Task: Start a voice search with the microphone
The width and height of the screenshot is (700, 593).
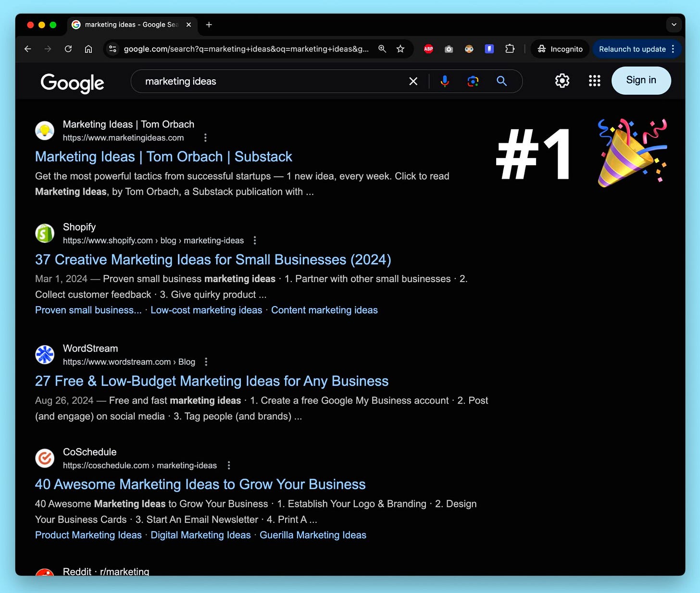Action: (445, 81)
